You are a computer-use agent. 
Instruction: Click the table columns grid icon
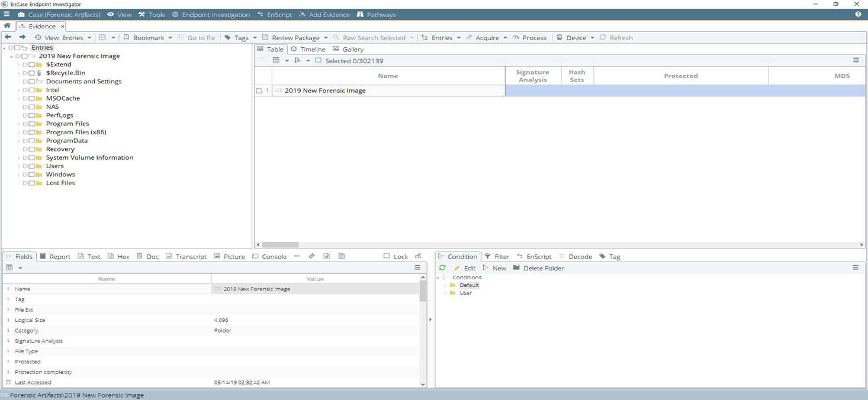coord(276,60)
